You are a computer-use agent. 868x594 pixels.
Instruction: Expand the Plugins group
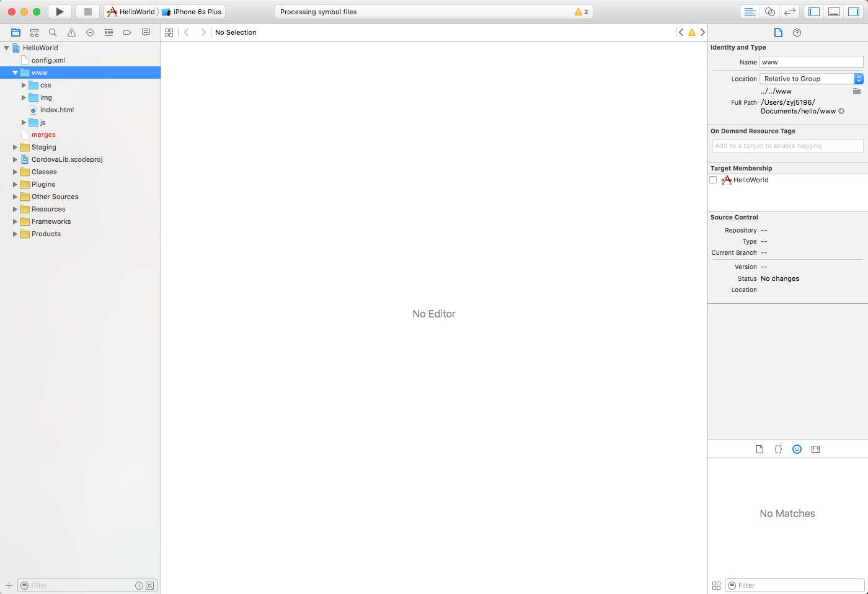[15, 184]
